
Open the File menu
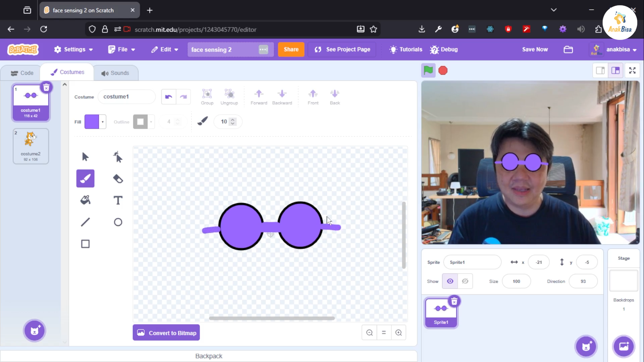tap(121, 49)
